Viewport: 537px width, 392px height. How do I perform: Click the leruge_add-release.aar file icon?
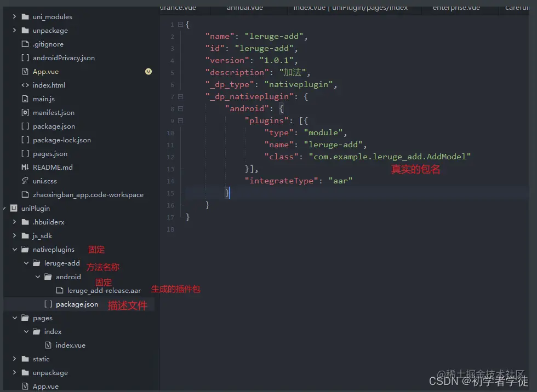tap(60, 290)
